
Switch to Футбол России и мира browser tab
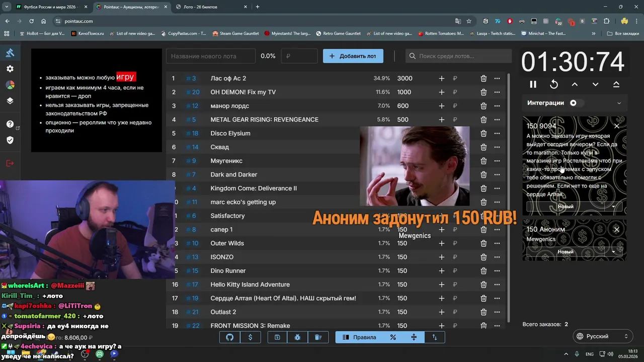tap(50, 7)
